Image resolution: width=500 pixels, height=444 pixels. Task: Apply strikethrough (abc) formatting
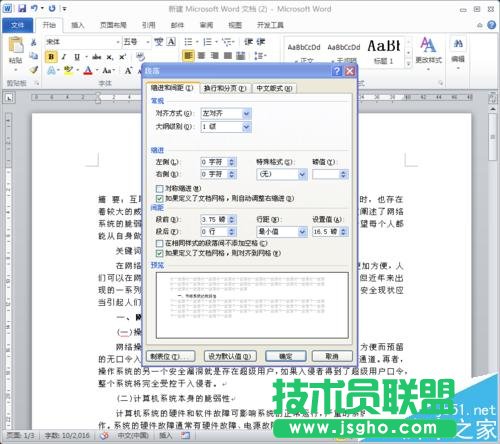pyautogui.click(x=96, y=57)
